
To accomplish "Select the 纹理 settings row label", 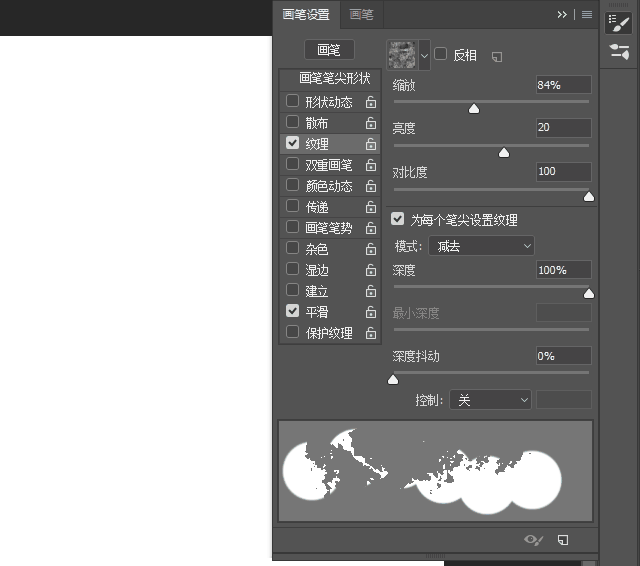I will pos(317,144).
